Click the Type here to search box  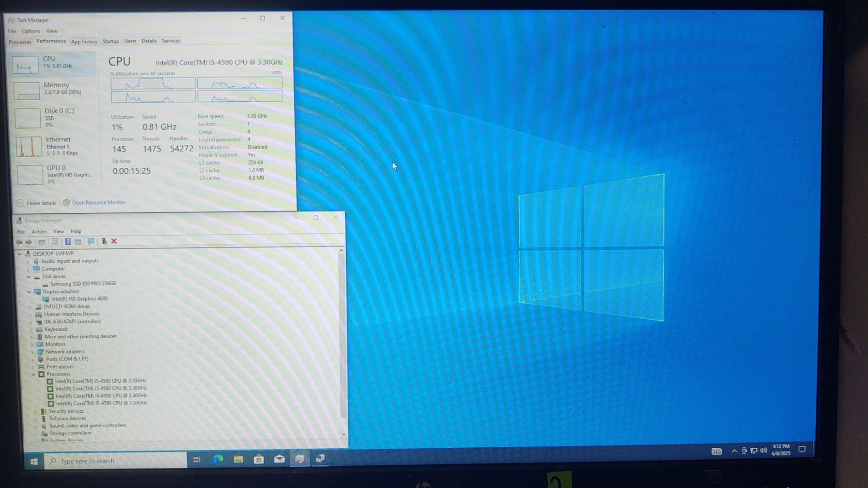(116, 461)
